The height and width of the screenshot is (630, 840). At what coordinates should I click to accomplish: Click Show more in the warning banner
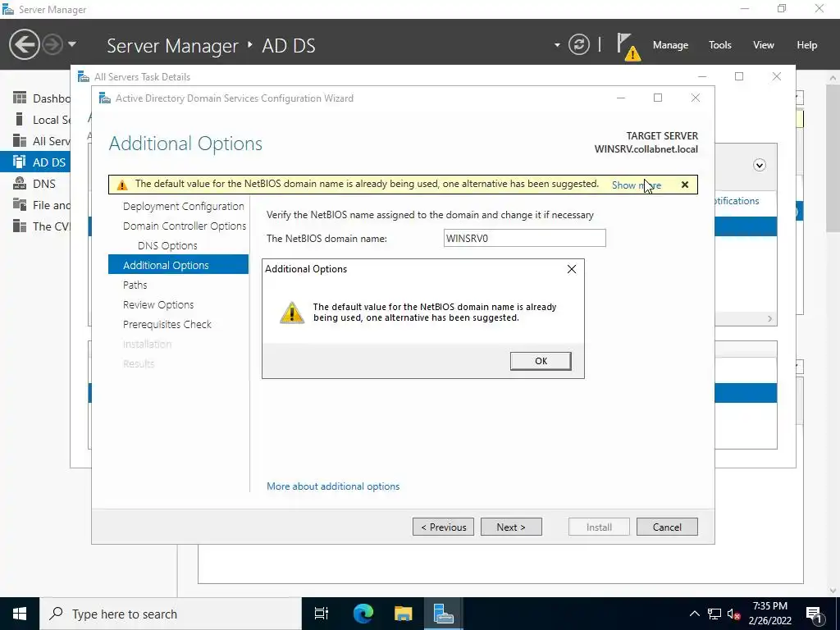point(637,185)
